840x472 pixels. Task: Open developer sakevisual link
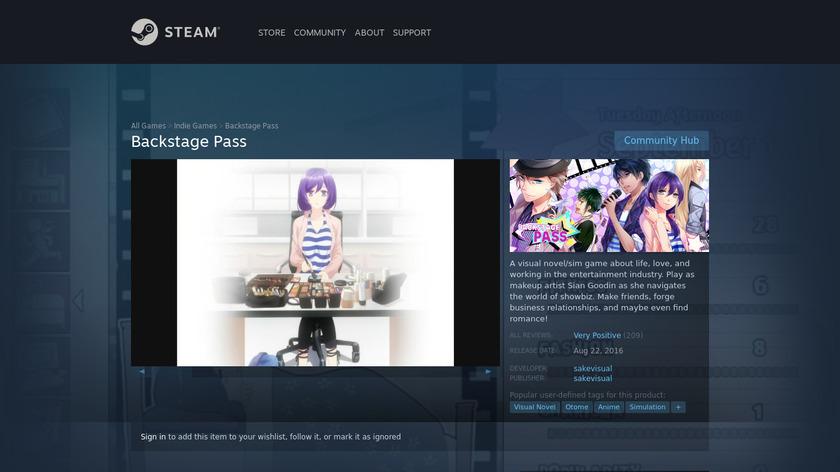(592, 369)
